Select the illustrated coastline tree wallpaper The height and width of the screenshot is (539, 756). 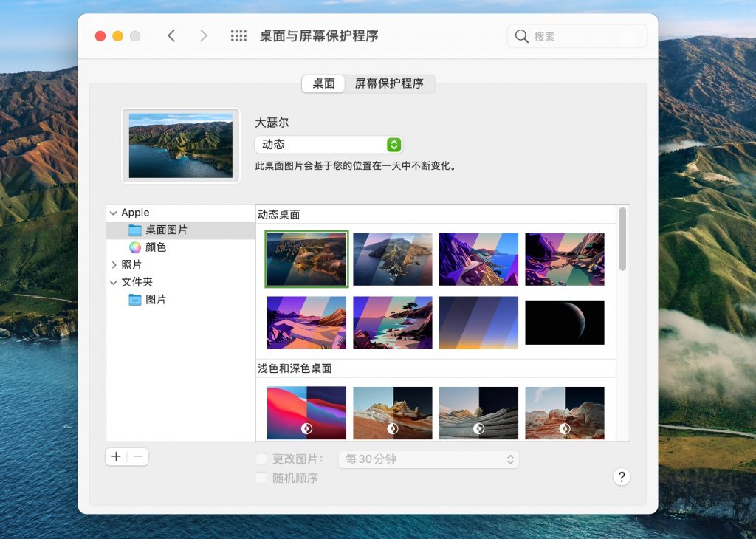[393, 323]
